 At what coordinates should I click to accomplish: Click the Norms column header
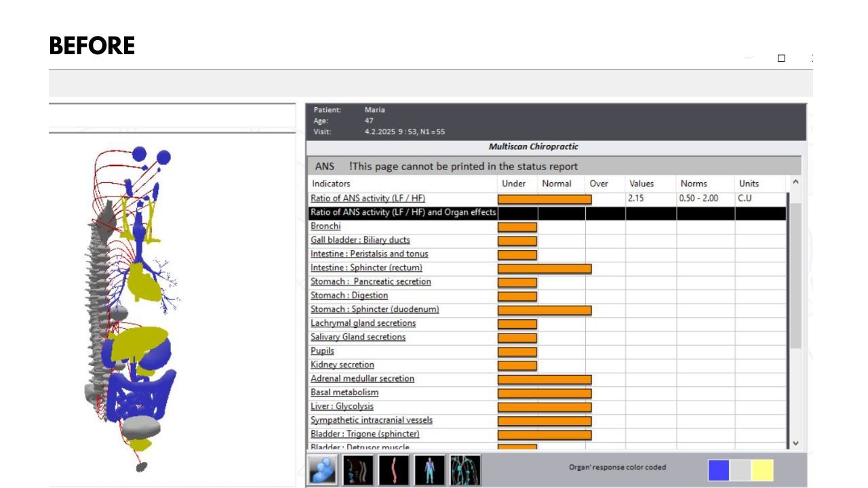pyautogui.click(x=694, y=184)
